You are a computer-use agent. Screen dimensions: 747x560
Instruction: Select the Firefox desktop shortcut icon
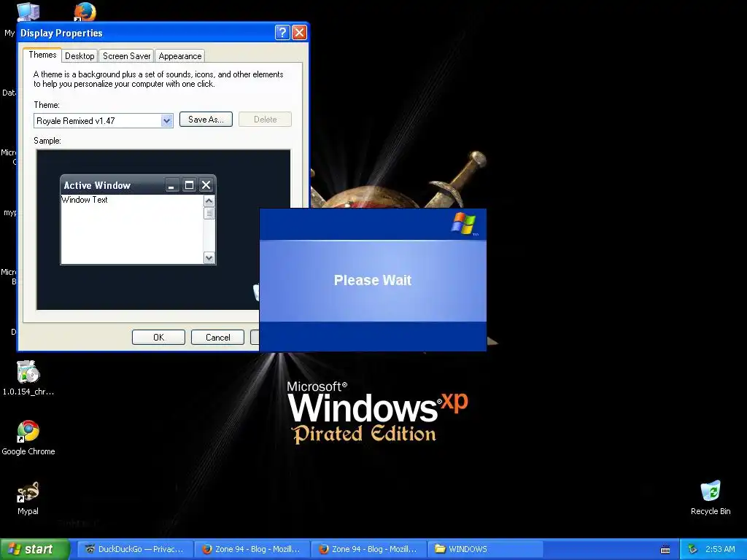coord(85,12)
